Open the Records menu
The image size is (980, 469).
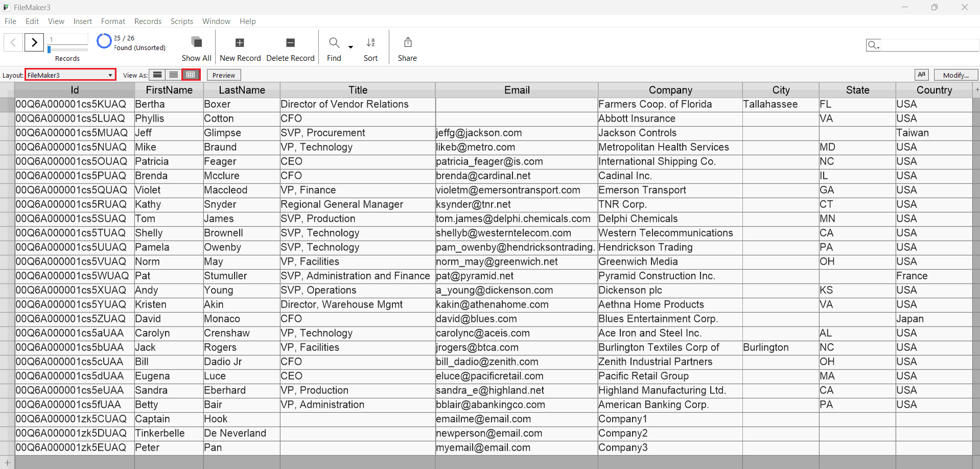[x=148, y=21]
